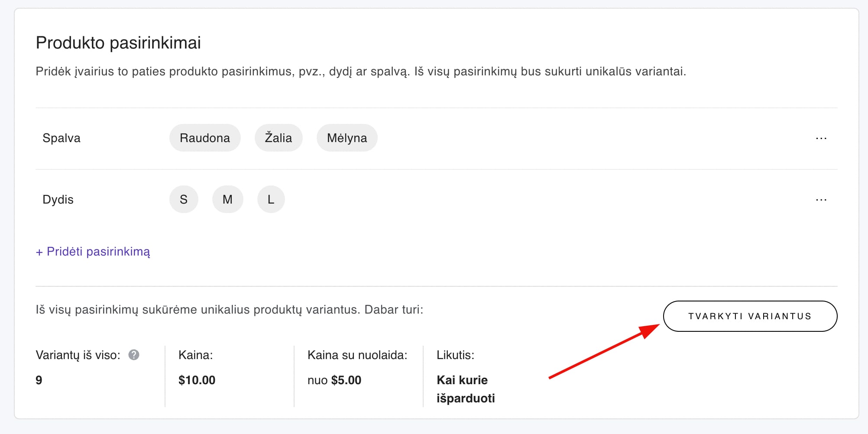Click the Kai kurie išparduoti inventory status

pyautogui.click(x=465, y=389)
